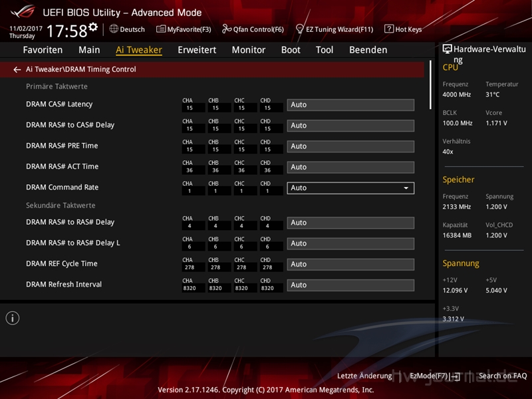
Task: Click the CPU frequency value 4000 MHz
Action: pos(457,94)
